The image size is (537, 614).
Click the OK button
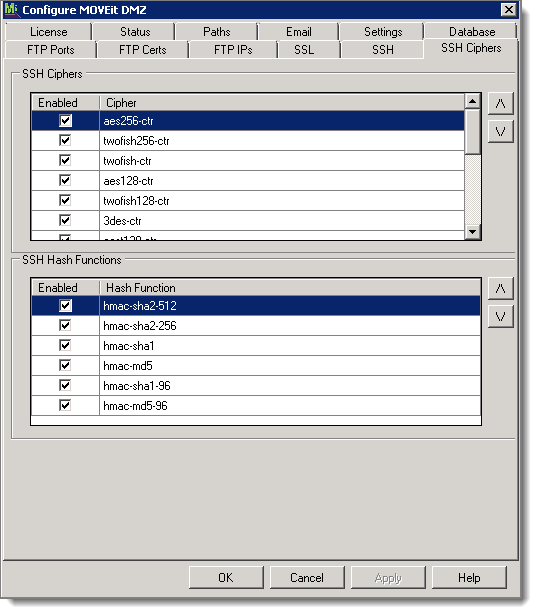point(226,578)
